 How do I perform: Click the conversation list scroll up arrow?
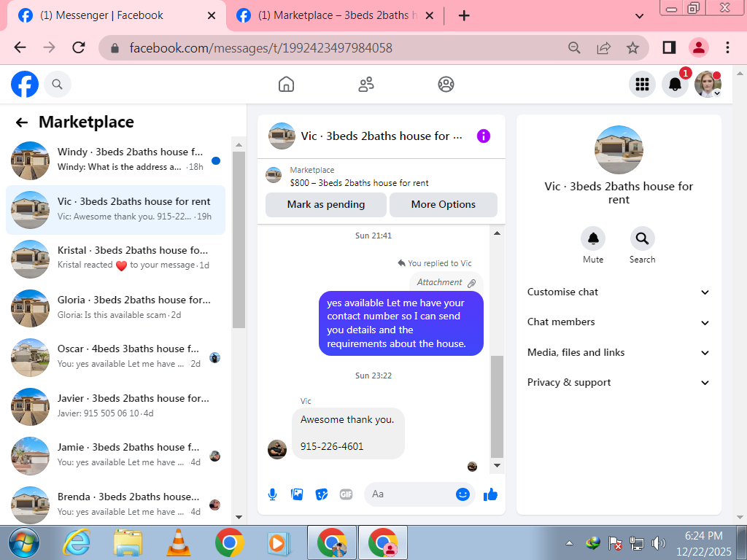tap(239, 144)
